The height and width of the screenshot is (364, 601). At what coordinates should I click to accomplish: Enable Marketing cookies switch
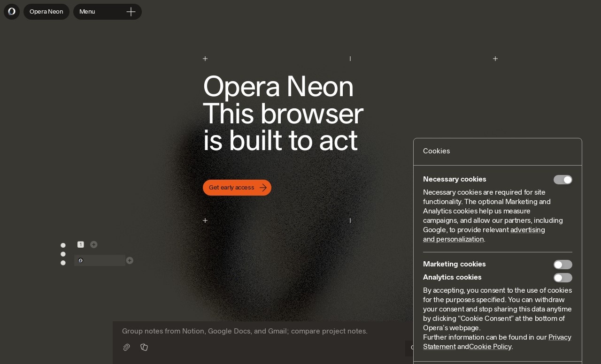click(x=563, y=265)
